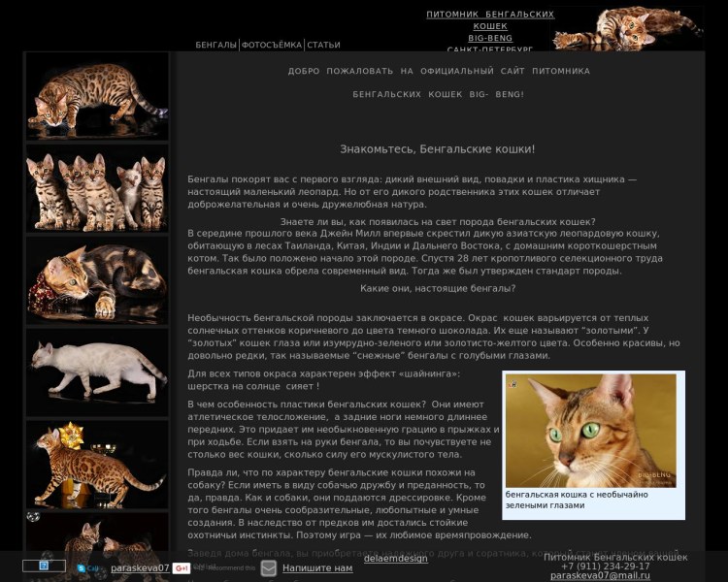Open the БЕНГАЛЫ menu item
728x582 pixels.
coord(215,46)
